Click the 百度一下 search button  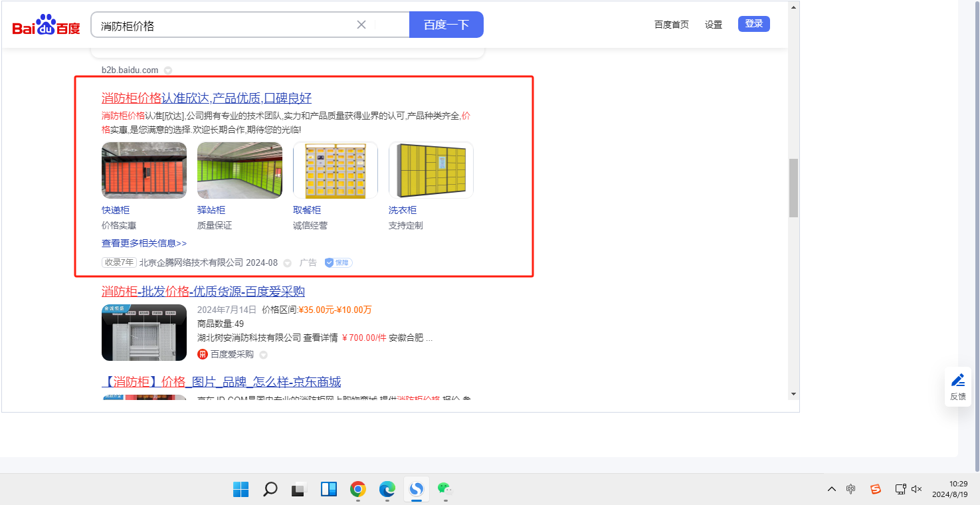click(446, 25)
